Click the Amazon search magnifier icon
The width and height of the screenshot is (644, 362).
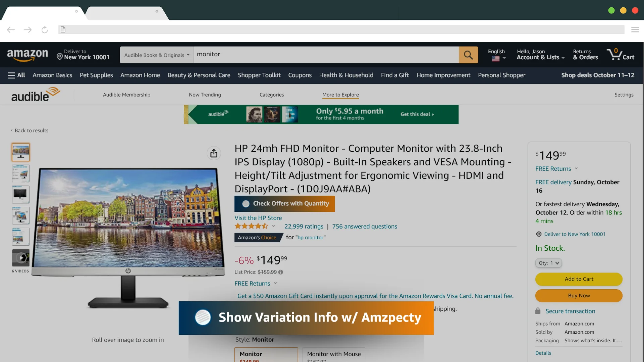click(x=468, y=54)
